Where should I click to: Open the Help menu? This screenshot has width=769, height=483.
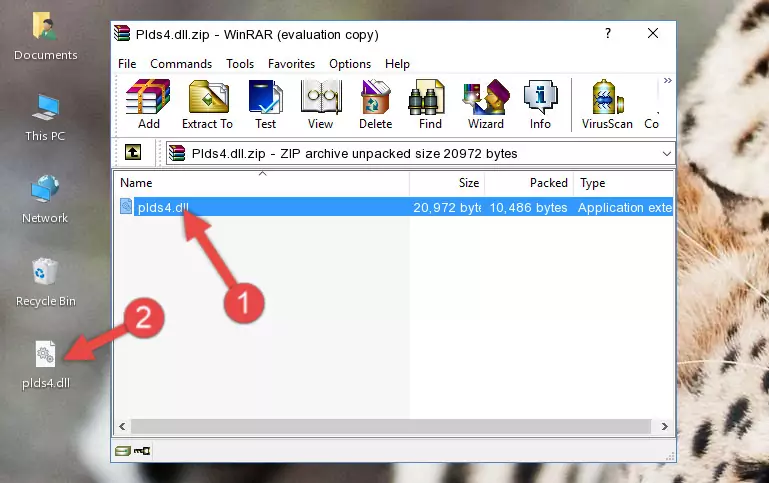(x=397, y=64)
